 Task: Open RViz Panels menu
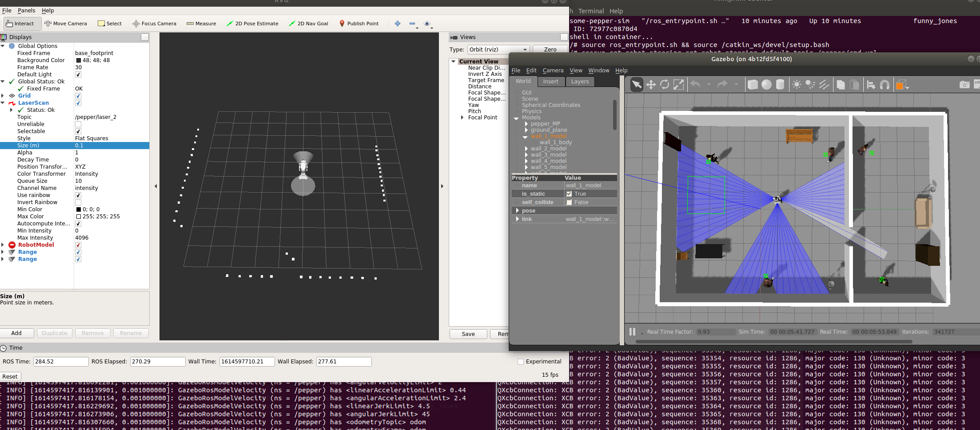point(26,10)
